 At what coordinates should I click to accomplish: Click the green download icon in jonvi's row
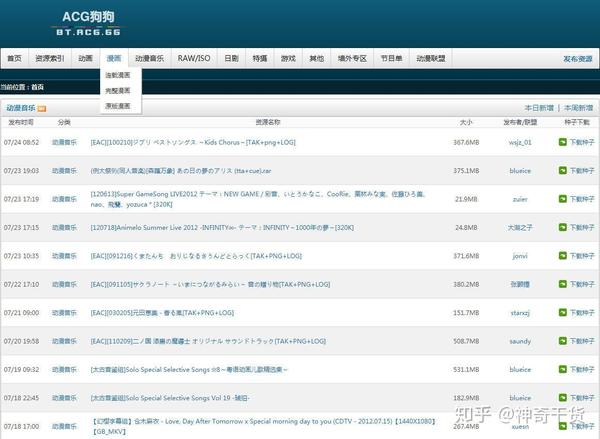(562, 255)
